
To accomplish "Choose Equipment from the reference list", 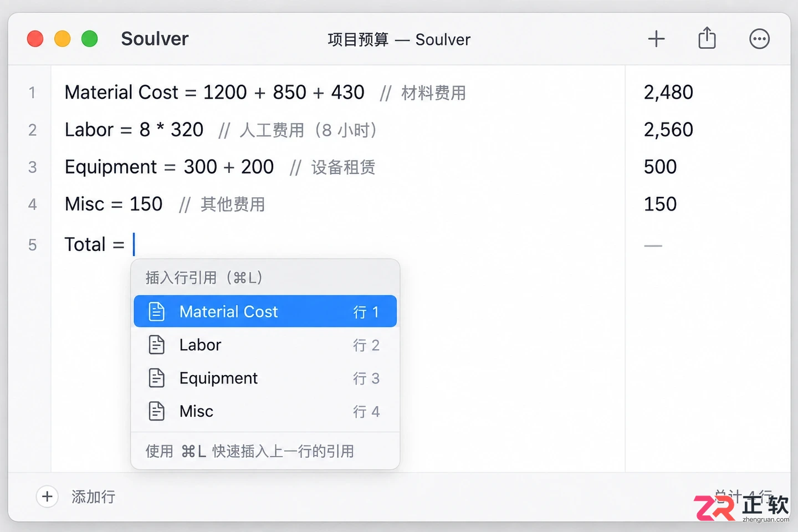I will [265, 378].
